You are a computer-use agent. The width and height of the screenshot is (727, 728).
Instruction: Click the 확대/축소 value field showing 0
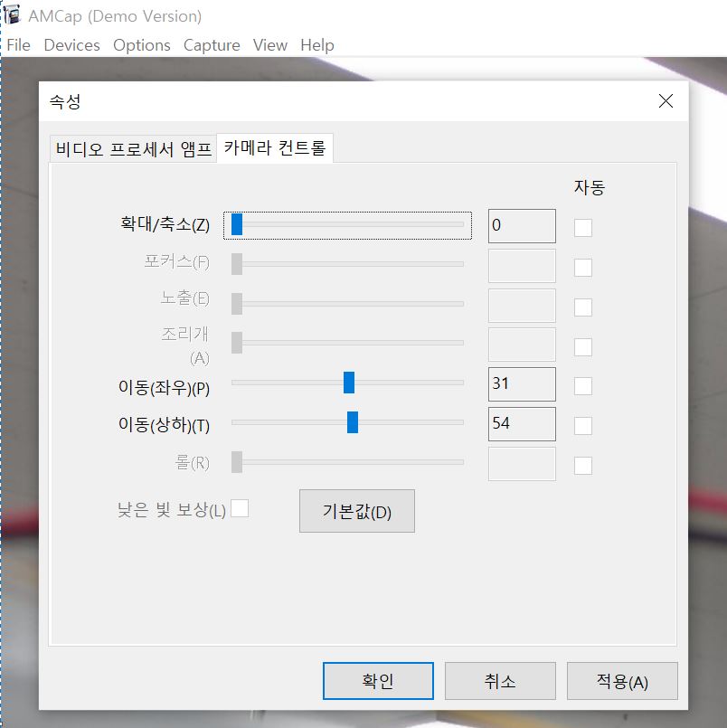[522, 226]
